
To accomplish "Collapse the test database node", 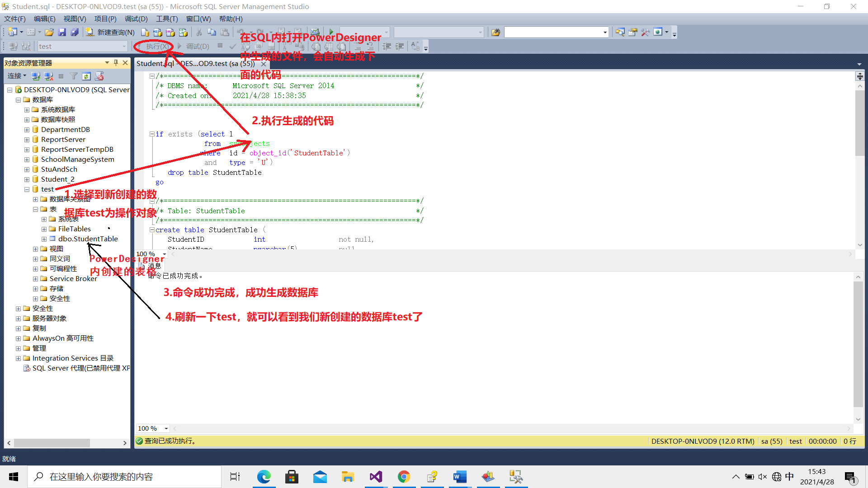I will tap(27, 189).
